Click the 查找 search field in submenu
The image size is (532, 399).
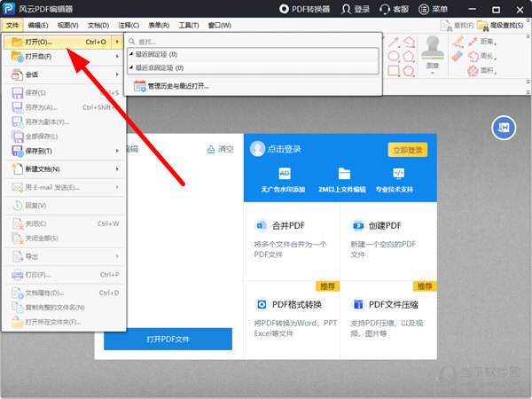point(253,42)
